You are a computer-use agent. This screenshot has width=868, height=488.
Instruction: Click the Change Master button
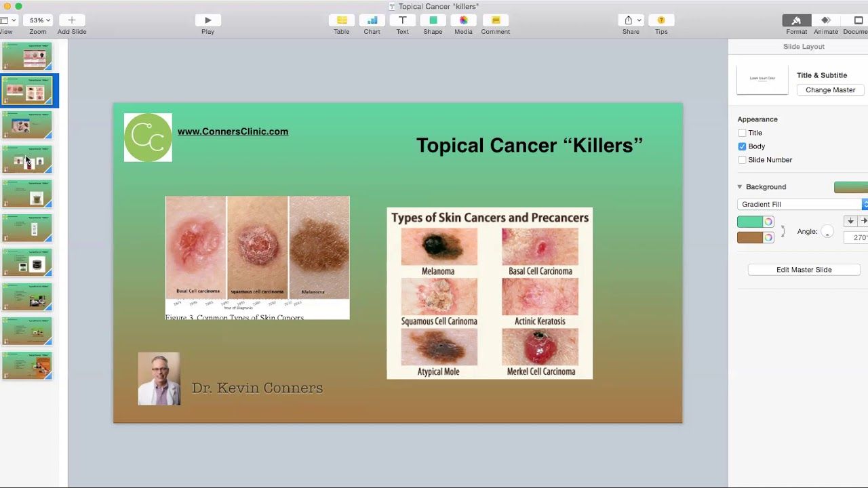[830, 90]
